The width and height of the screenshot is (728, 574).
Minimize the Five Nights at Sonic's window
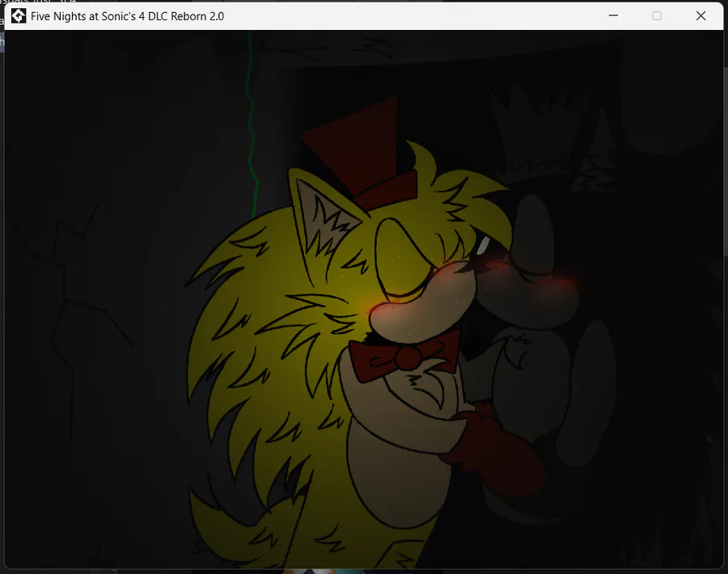613,16
